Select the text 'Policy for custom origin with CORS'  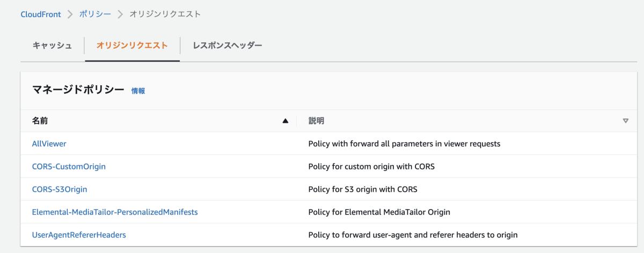[371, 166]
